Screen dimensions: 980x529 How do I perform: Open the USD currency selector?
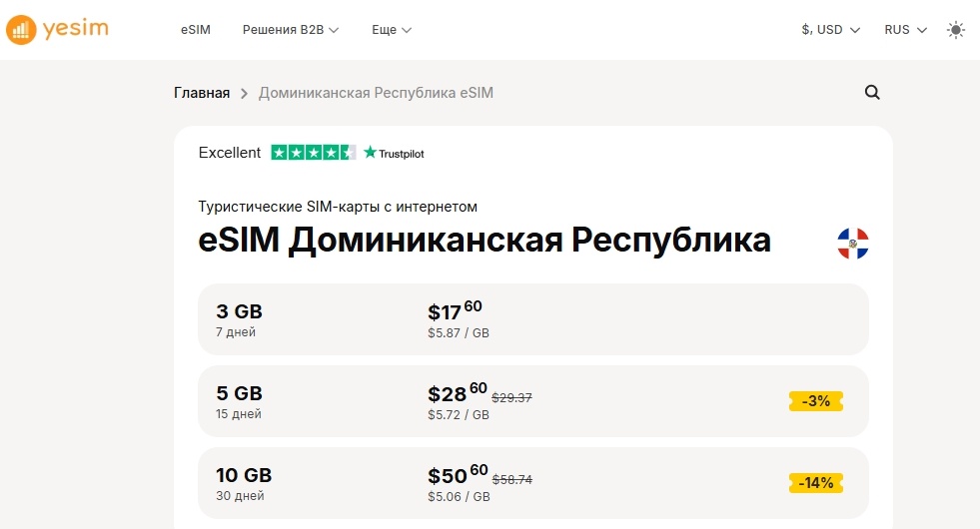(x=830, y=30)
